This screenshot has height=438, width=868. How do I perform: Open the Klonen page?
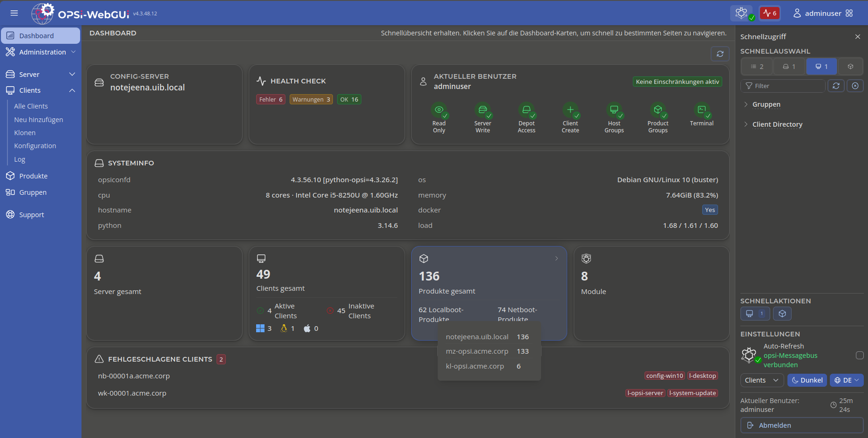(25, 133)
